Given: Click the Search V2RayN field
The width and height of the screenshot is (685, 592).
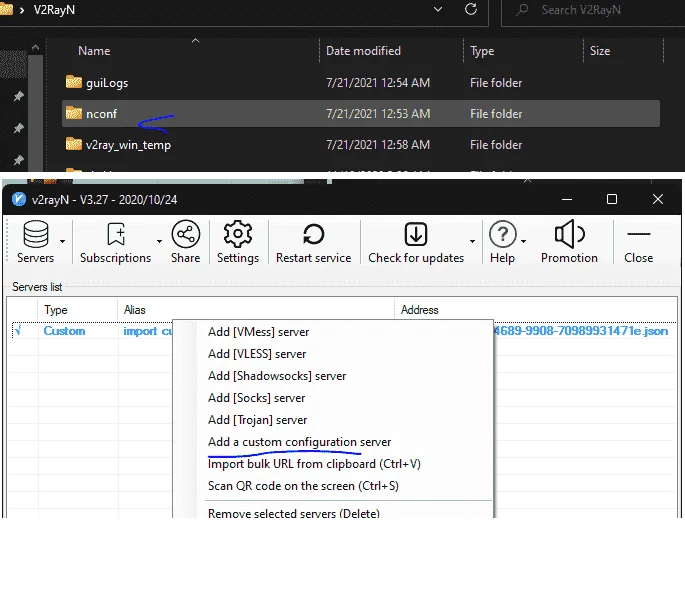Looking at the screenshot, I should (593, 10).
